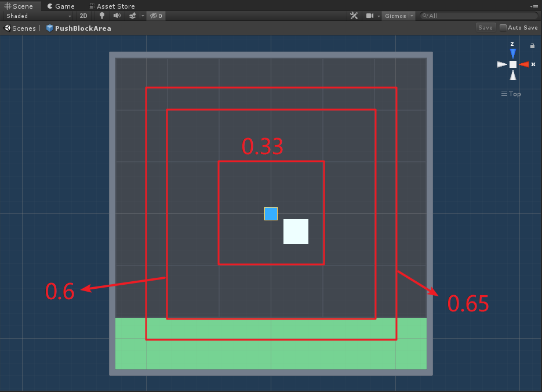Go back to Scenes breadcrumb
Image resolution: width=542 pixels, height=392 pixels.
click(x=20, y=28)
